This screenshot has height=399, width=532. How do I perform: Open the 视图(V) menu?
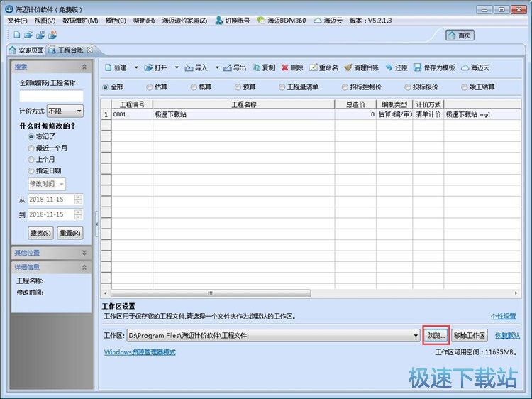click(45, 21)
